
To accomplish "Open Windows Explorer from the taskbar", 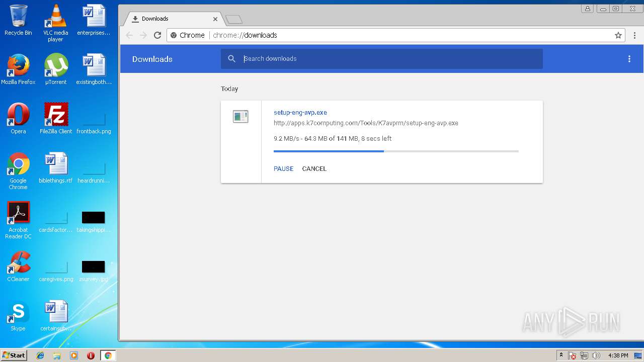I will [57, 355].
